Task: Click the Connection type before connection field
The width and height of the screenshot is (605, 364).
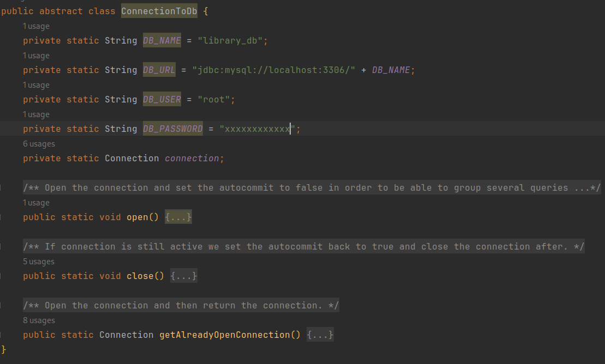Action: [131, 158]
